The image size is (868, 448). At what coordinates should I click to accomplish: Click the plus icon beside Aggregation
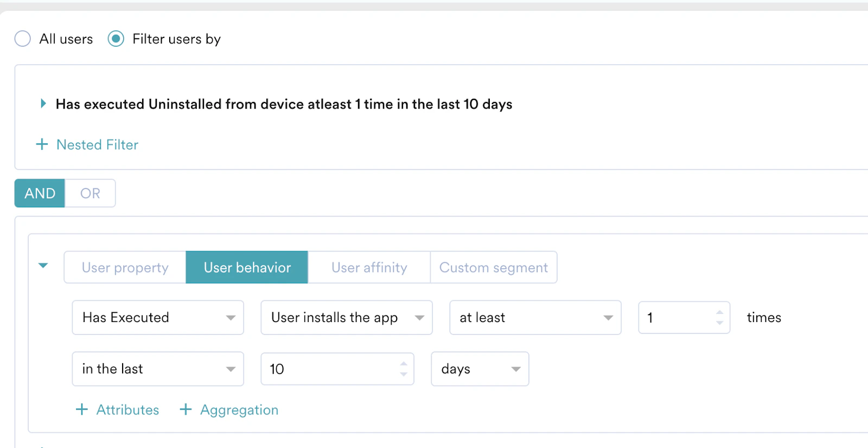(186, 409)
